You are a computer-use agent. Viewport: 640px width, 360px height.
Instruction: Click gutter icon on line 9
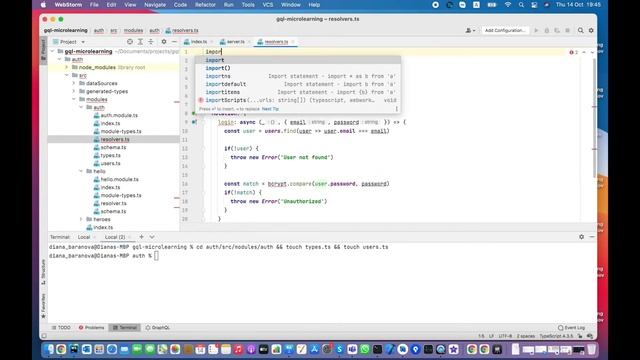(x=194, y=122)
